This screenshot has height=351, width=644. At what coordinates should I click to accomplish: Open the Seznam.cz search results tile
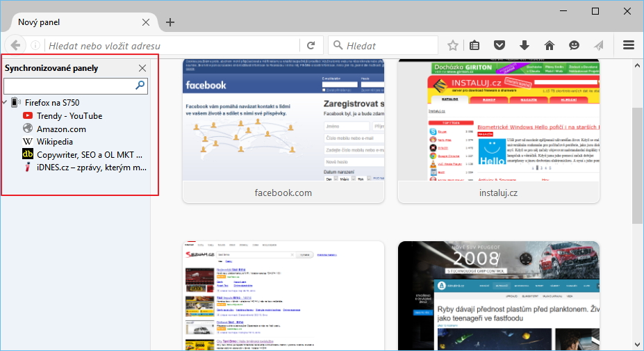click(x=283, y=296)
